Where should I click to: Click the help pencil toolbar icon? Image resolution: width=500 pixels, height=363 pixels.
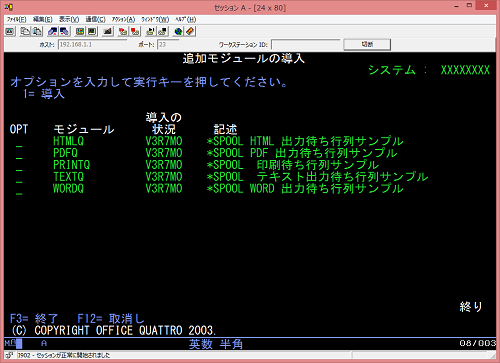pos(190,31)
